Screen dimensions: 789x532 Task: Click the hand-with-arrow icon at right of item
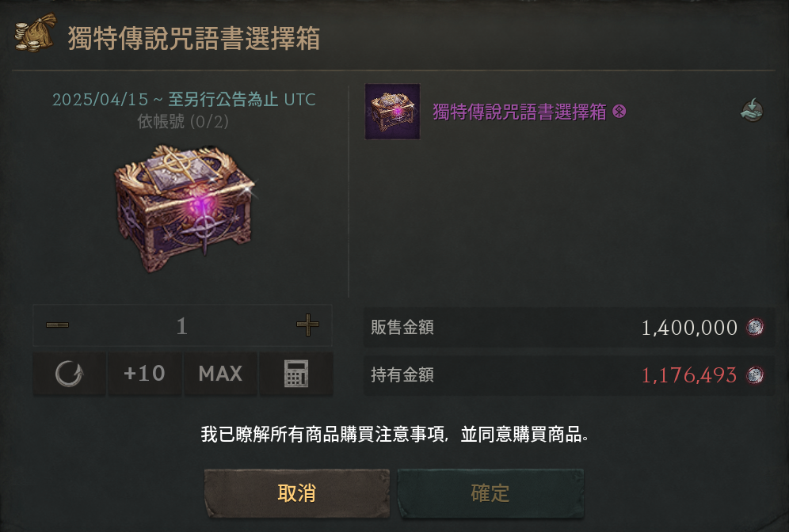pos(752,110)
